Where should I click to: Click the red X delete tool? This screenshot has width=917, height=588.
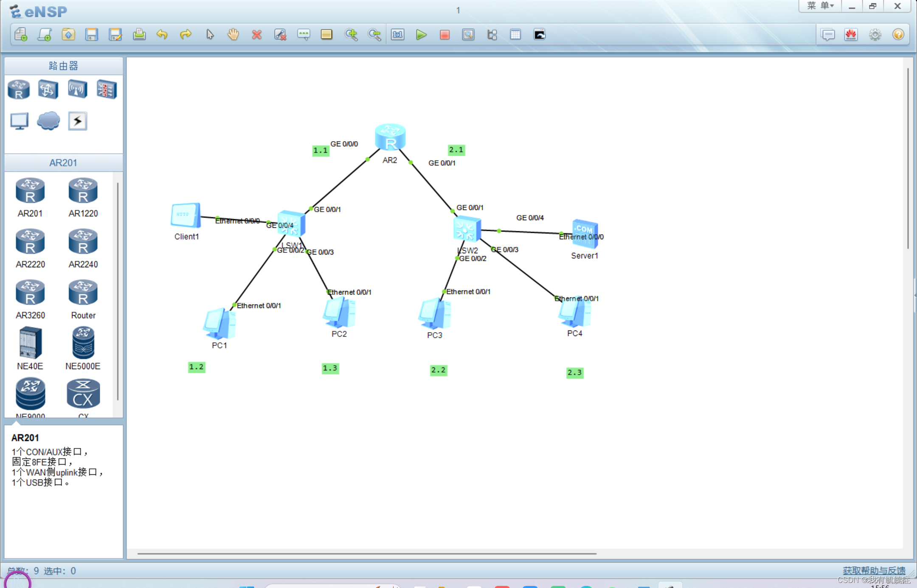pyautogui.click(x=256, y=34)
